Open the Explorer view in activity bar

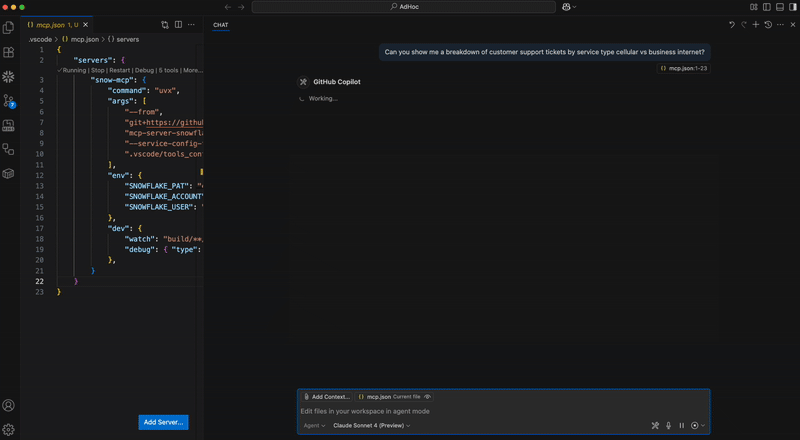coord(9,28)
